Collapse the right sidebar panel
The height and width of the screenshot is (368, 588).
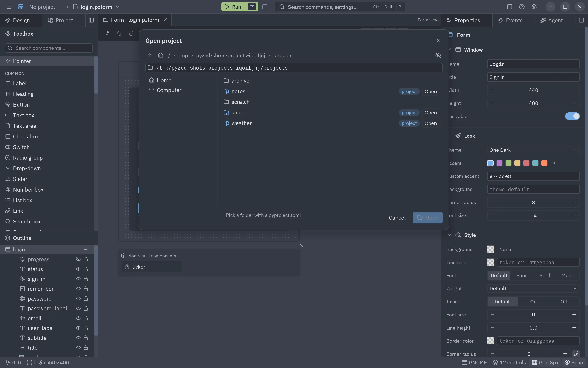(581, 20)
